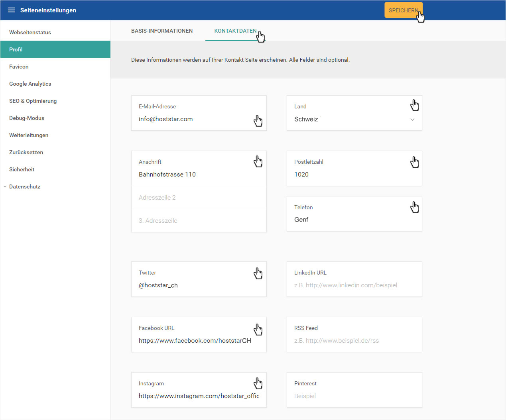Click the Speichern button
Viewport: 506px width, 420px height.
404,10
